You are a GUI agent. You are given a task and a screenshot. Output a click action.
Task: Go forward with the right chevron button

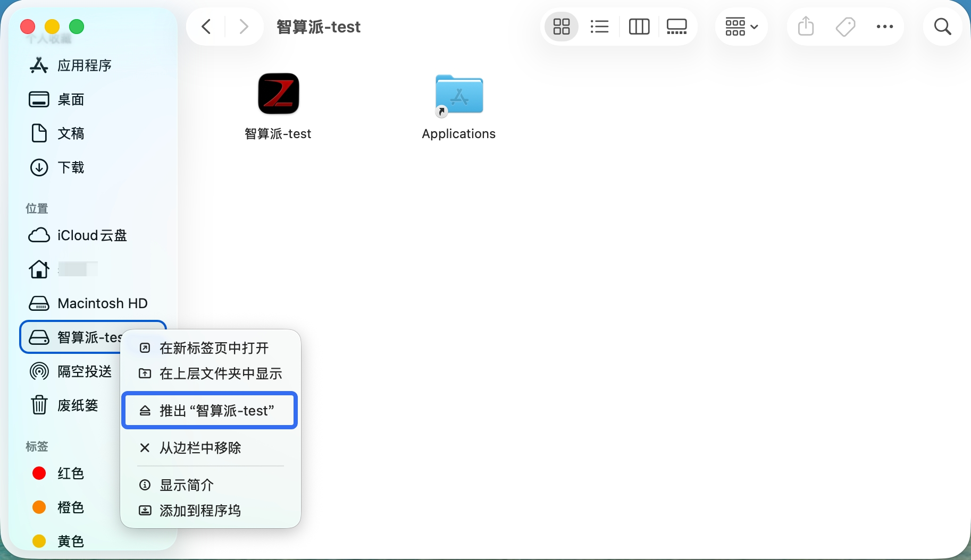pos(244,27)
